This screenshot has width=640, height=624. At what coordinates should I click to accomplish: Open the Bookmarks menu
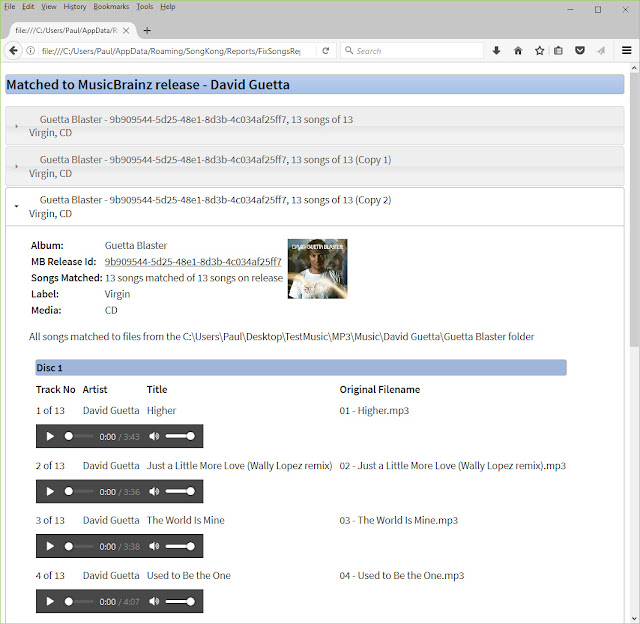[x=111, y=7]
